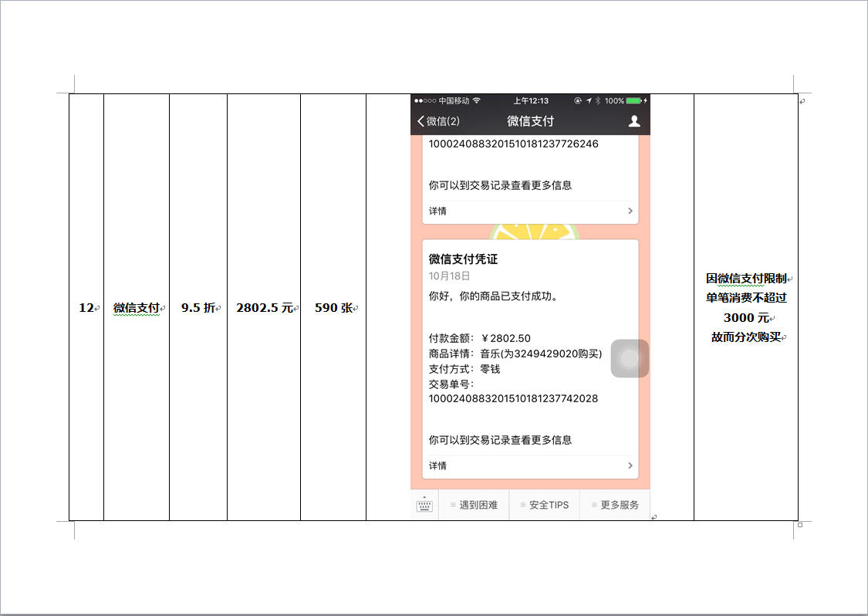868x616 pixels.
Task: Click 商品详情 line with 音乐(为3249429020购买)
Action: tap(515, 354)
